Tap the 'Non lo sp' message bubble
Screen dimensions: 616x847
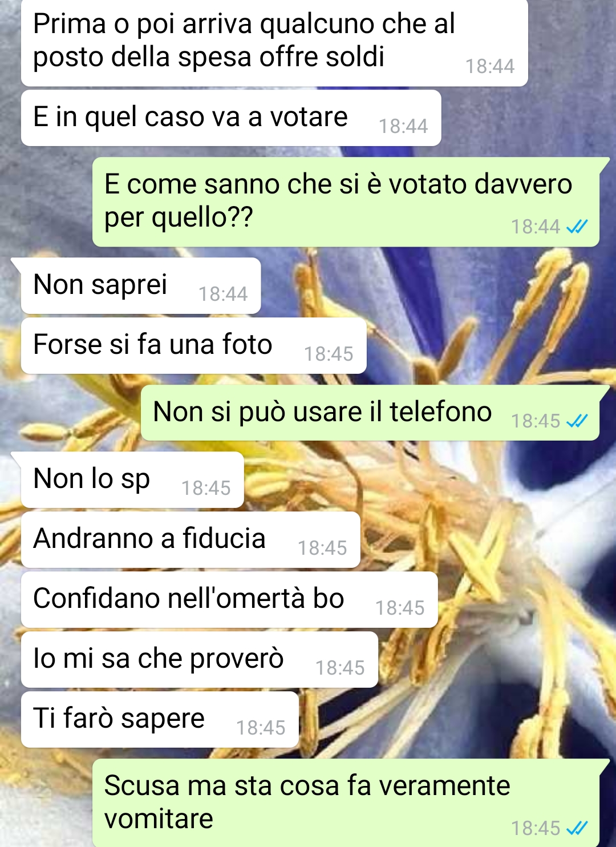(x=132, y=480)
